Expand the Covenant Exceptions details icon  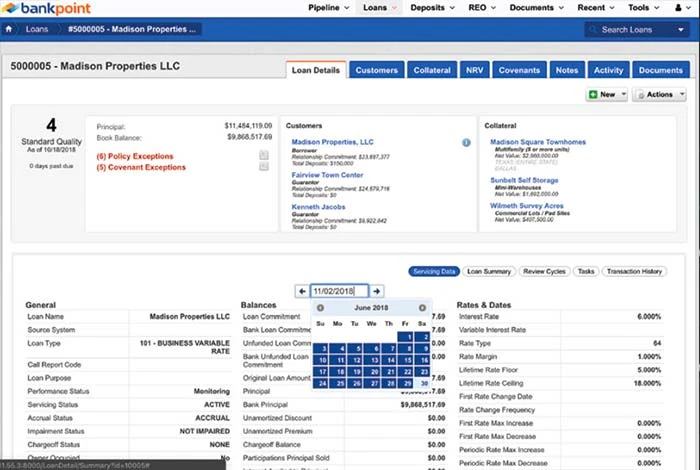point(263,167)
